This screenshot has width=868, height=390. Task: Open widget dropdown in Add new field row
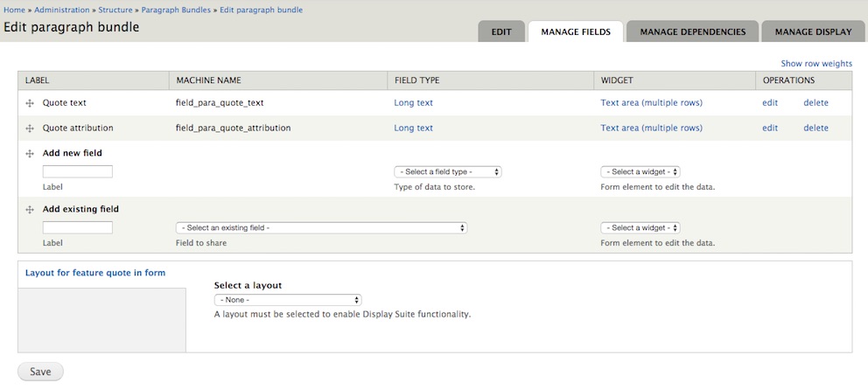click(x=640, y=172)
